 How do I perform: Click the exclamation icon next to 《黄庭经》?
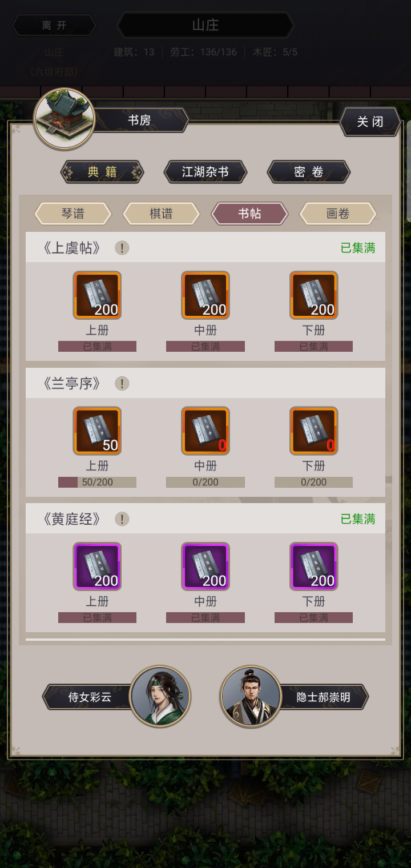point(122,519)
